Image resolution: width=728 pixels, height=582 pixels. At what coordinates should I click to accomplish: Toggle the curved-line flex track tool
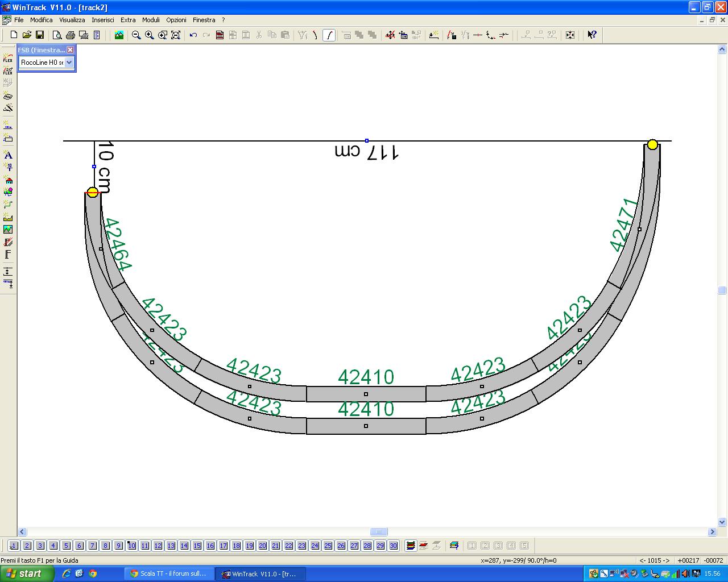tap(329, 35)
